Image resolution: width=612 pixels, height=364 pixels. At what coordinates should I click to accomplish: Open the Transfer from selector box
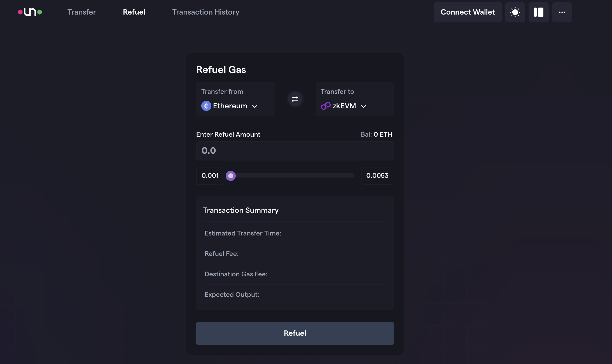(x=235, y=99)
